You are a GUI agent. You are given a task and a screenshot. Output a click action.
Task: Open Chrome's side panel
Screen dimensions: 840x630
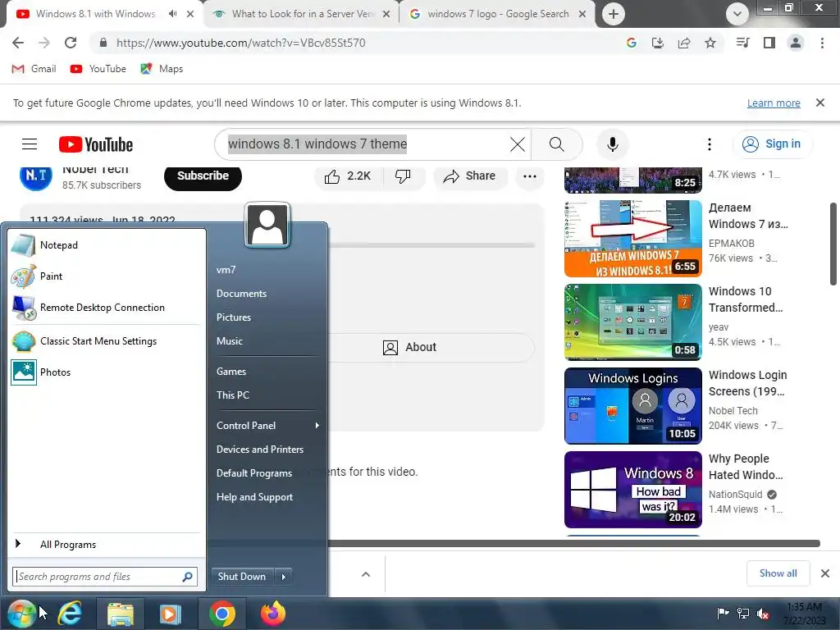(769, 43)
